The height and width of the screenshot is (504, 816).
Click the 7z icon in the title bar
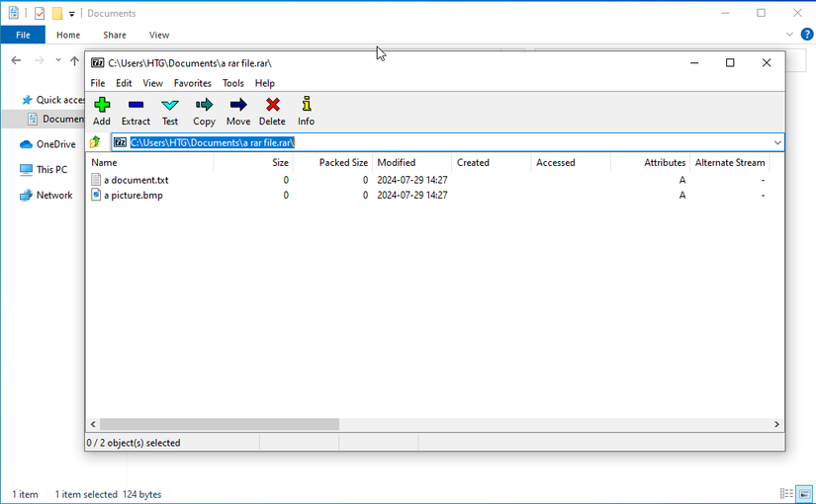click(97, 63)
